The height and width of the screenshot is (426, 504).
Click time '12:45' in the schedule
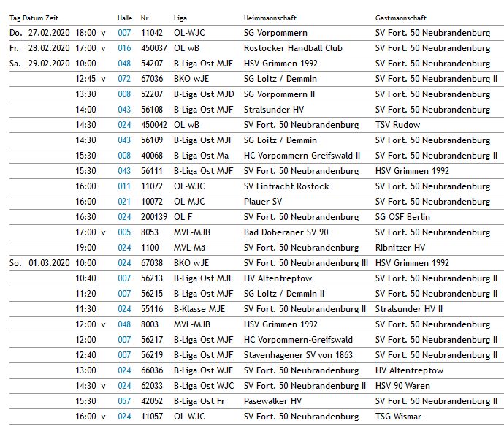[x=85, y=79]
